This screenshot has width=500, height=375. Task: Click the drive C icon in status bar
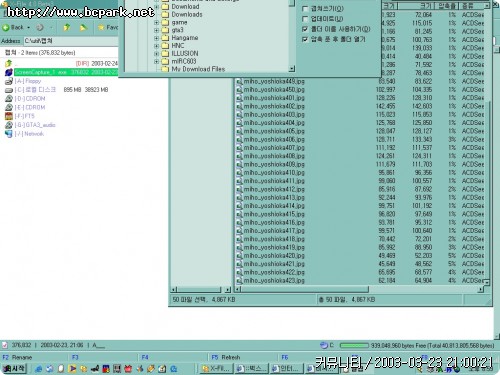click(323, 345)
